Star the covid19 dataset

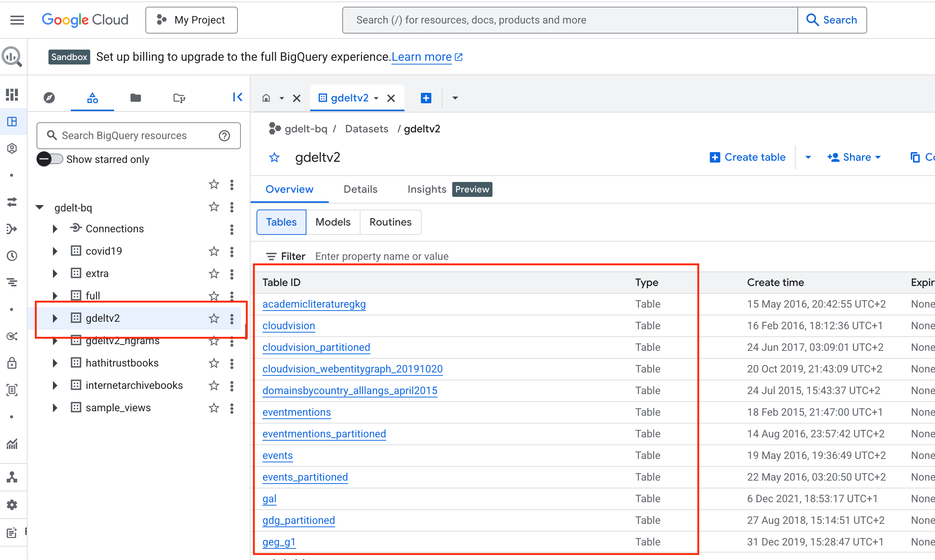(x=214, y=251)
